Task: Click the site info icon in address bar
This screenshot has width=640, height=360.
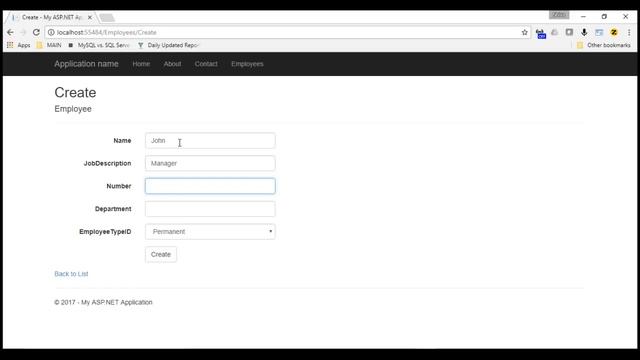Action: (x=51, y=32)
